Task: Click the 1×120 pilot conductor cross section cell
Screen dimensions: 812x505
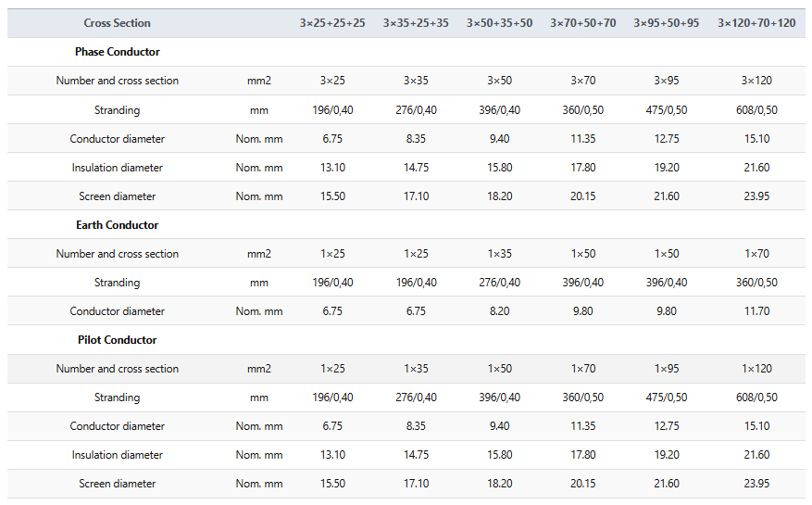Action: click(x=756, y=369)
